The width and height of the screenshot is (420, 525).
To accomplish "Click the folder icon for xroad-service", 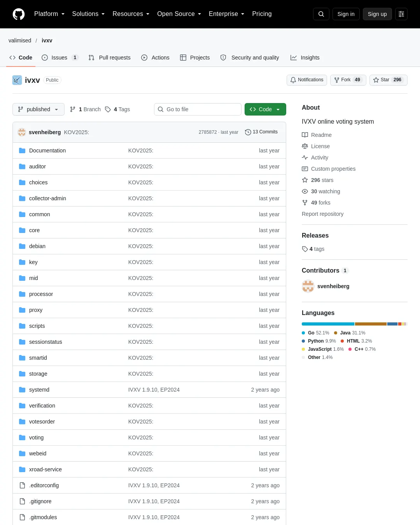I will point(22,469).
